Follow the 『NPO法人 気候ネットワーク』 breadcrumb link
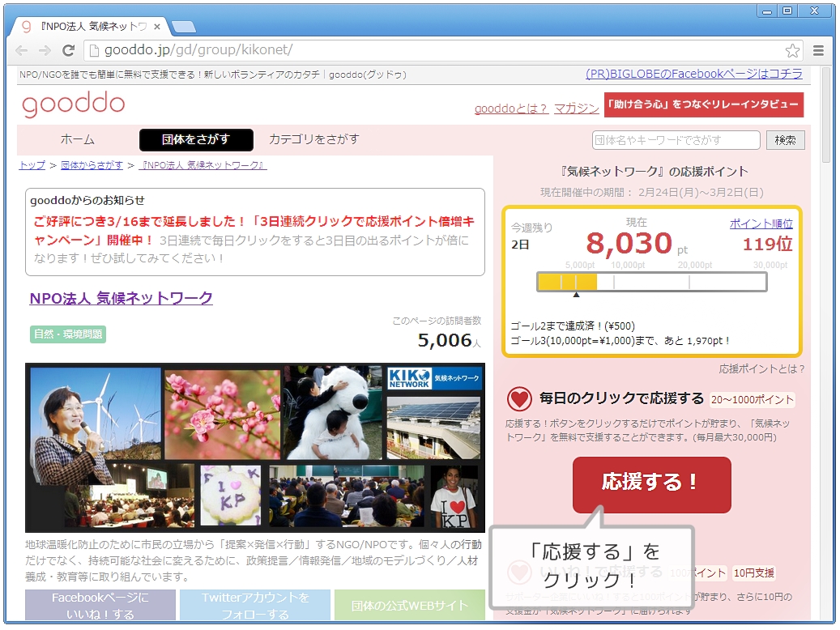840x630 pixels. tap(203, 165)
